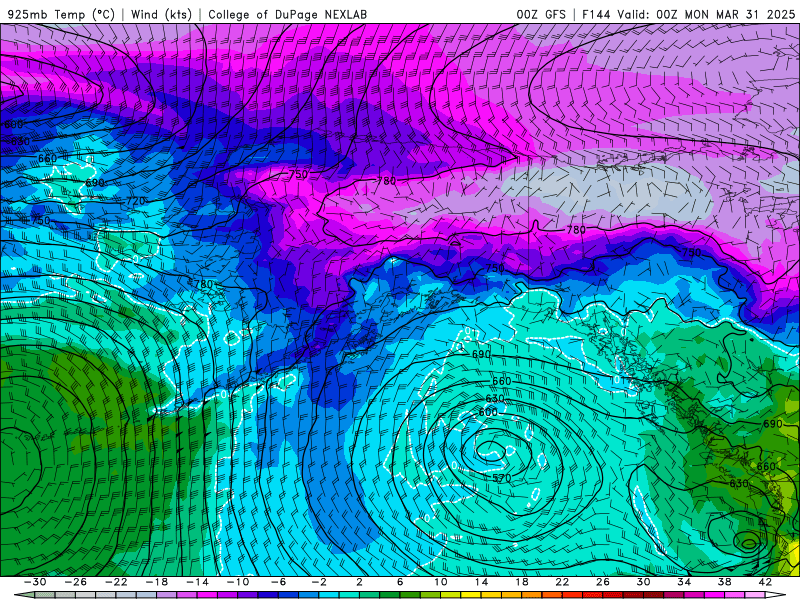Select the -14 legend value
The width and height of the screenshot is (800, 600).
[x=197, y=582]
